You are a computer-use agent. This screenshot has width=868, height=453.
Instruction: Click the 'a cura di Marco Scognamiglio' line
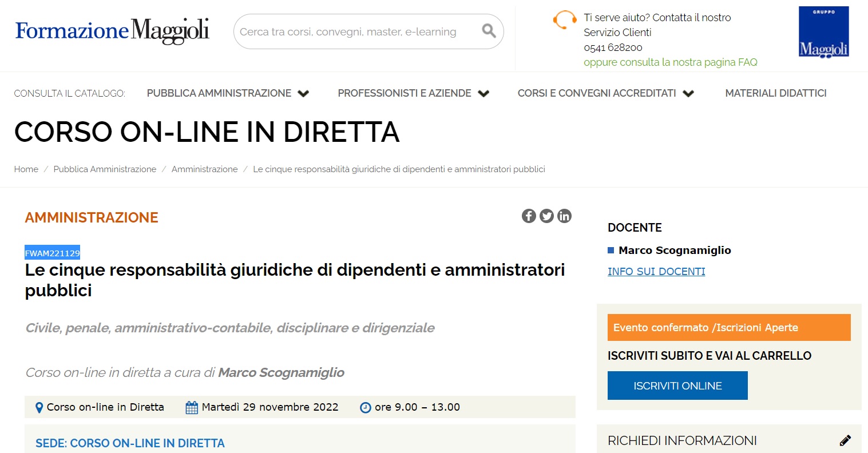(185, 373)
